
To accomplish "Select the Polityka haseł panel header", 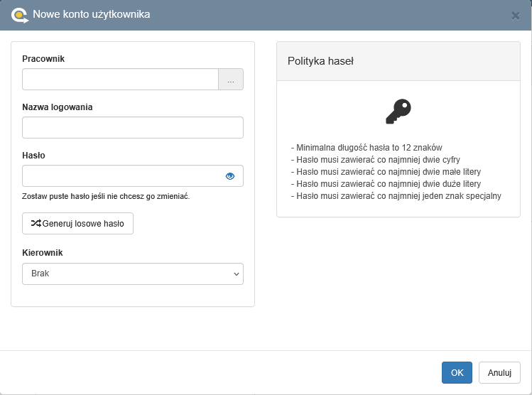I will click(401, 61).
